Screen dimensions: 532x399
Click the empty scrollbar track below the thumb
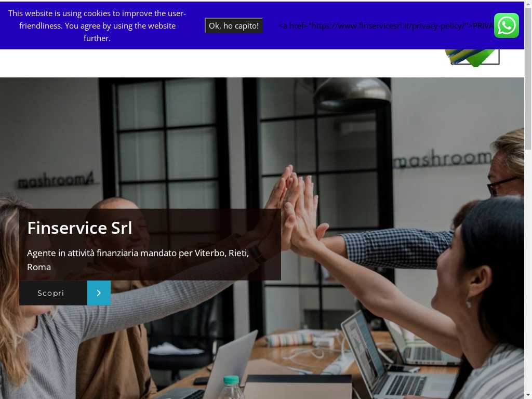(528, 271)
